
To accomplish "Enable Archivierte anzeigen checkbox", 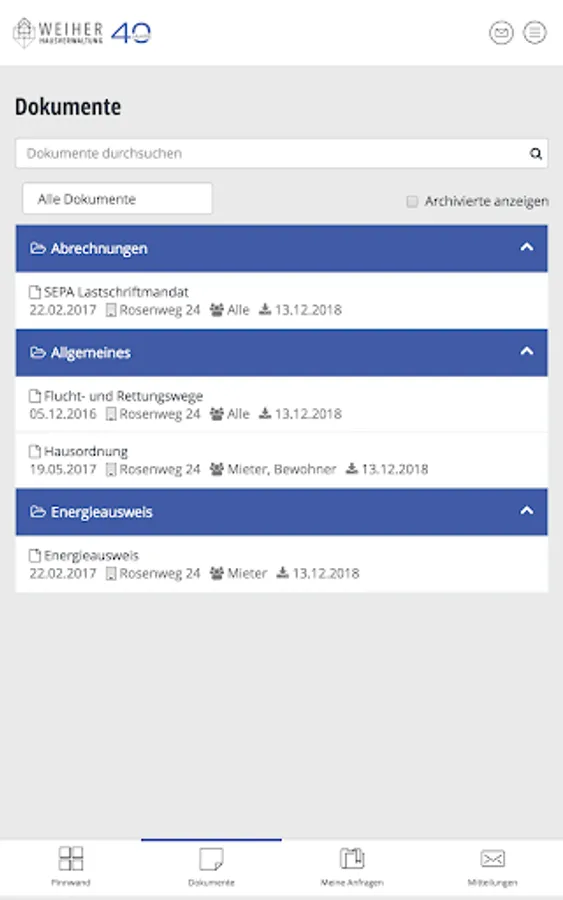I will [x=412, y=201].
